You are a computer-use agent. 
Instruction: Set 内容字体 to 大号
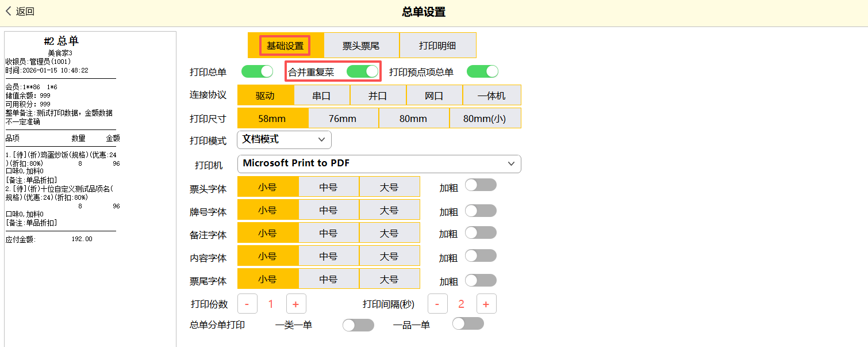(x=389, y=256)
